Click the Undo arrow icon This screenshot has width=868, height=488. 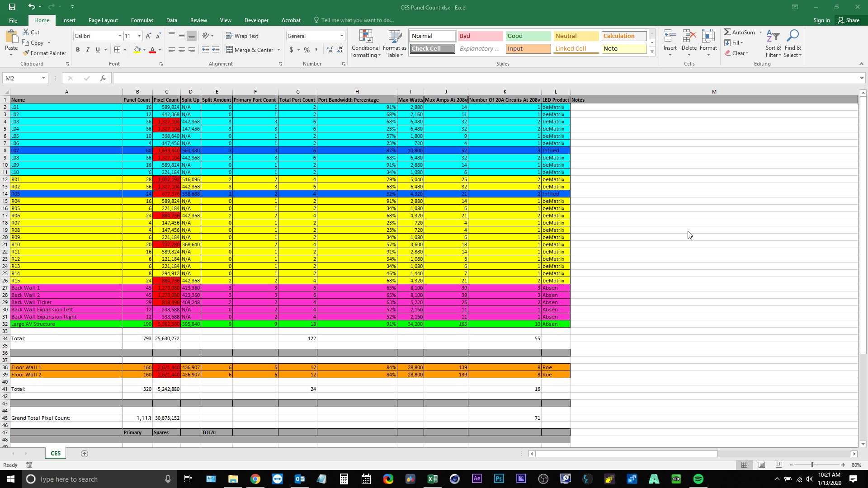click(x=31, y=7)
